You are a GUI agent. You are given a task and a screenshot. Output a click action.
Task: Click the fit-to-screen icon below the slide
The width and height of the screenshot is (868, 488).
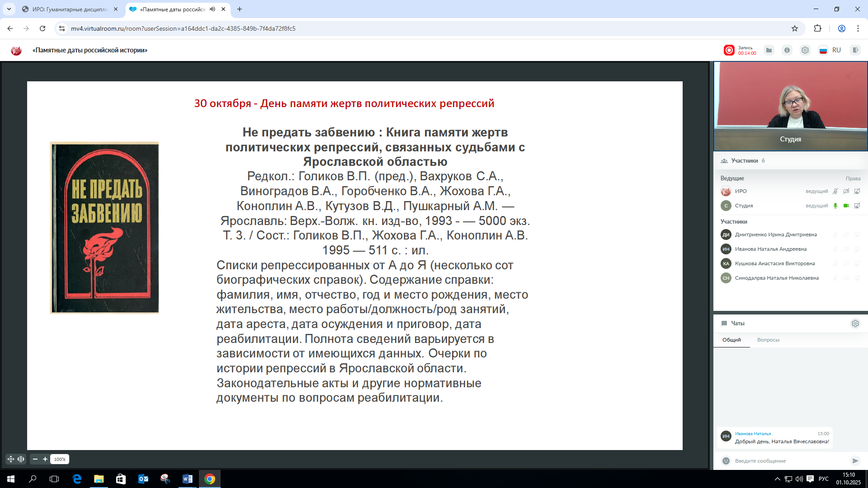11,459
